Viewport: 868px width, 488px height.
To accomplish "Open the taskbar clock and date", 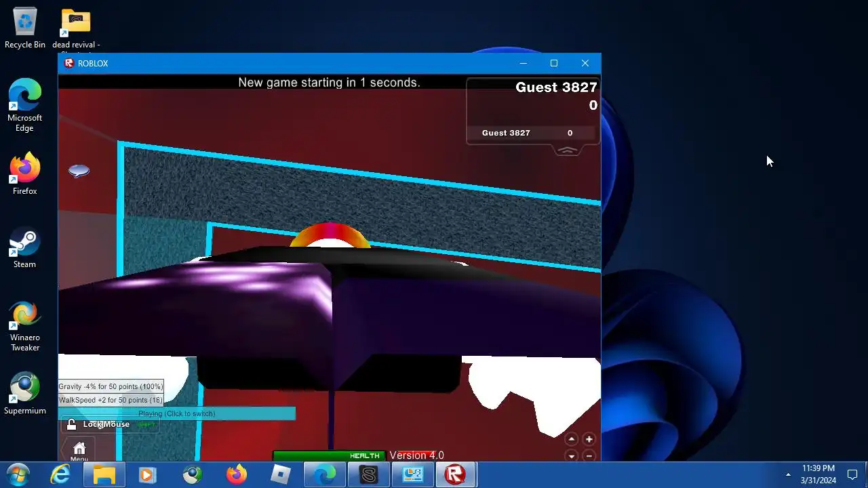I will (818, 474).
